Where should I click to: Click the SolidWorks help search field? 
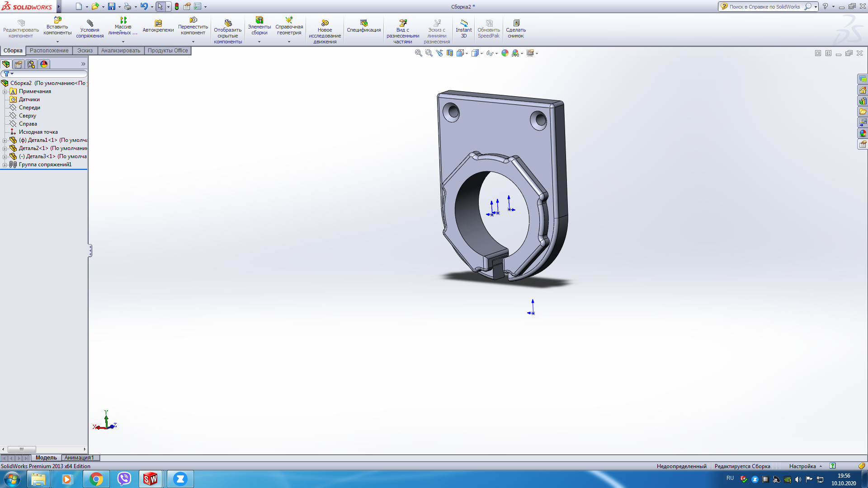tap(764, 7)
